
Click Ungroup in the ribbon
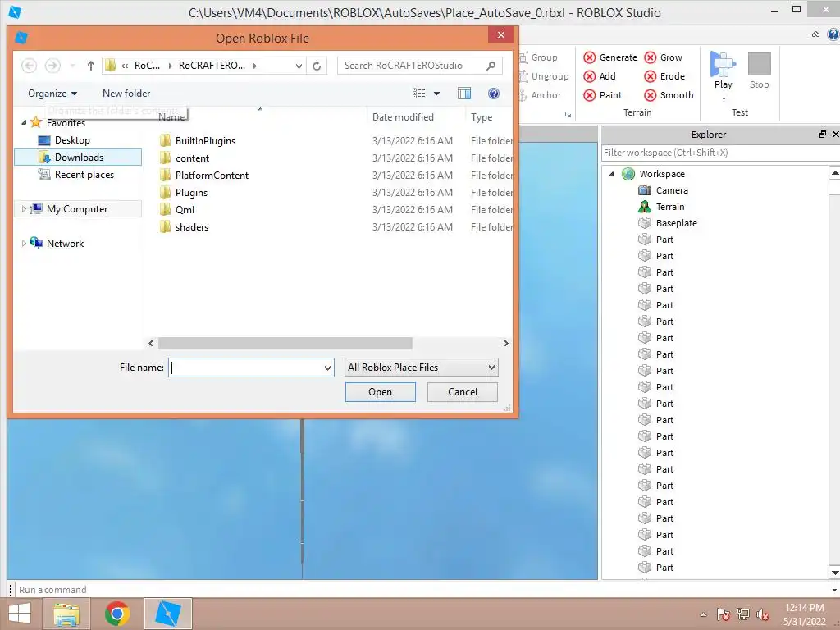[544, 76]
